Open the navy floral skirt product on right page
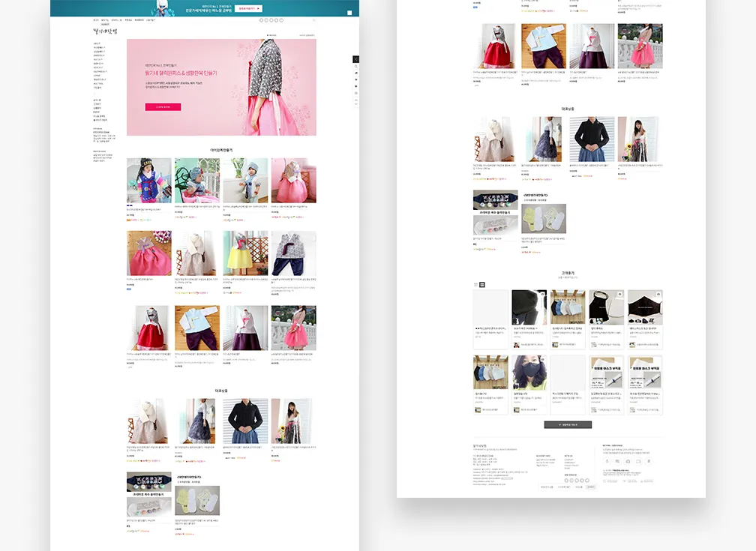This screenshot has width=756, height=551. coord(544,139)
